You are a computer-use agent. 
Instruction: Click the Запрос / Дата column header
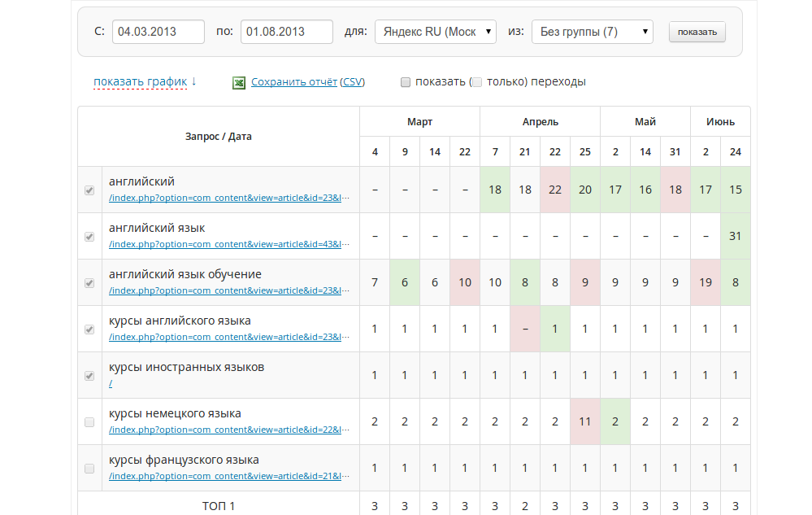(219, 137)
